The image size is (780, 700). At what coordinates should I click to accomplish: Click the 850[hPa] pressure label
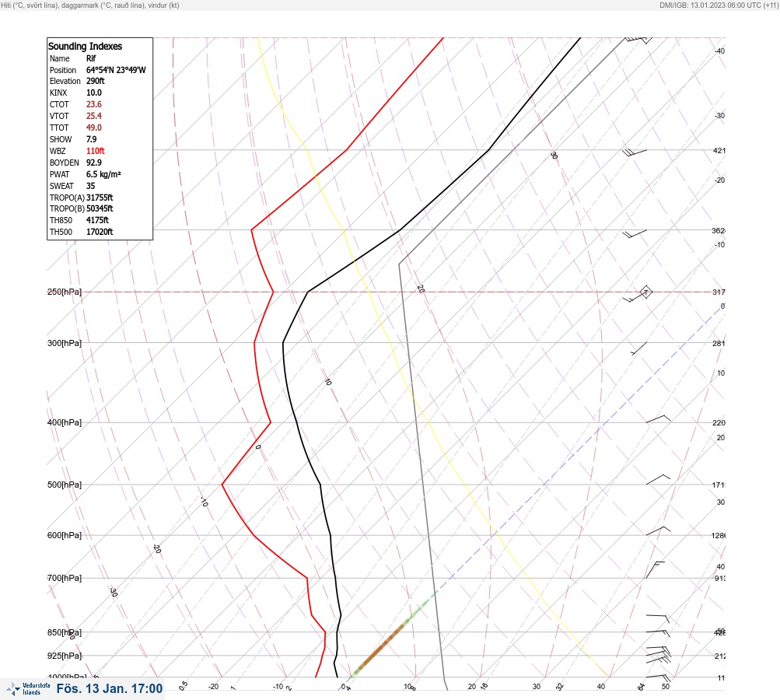(x=65, y=632)
